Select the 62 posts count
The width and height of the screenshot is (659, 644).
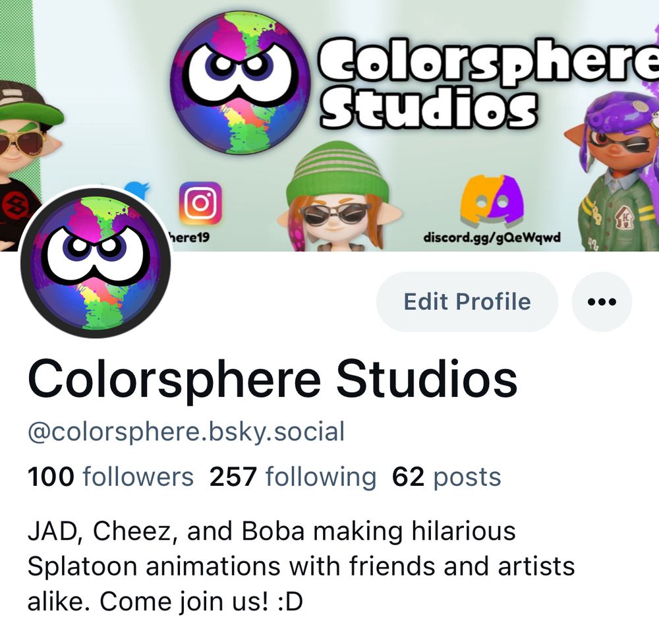(446, 477)
